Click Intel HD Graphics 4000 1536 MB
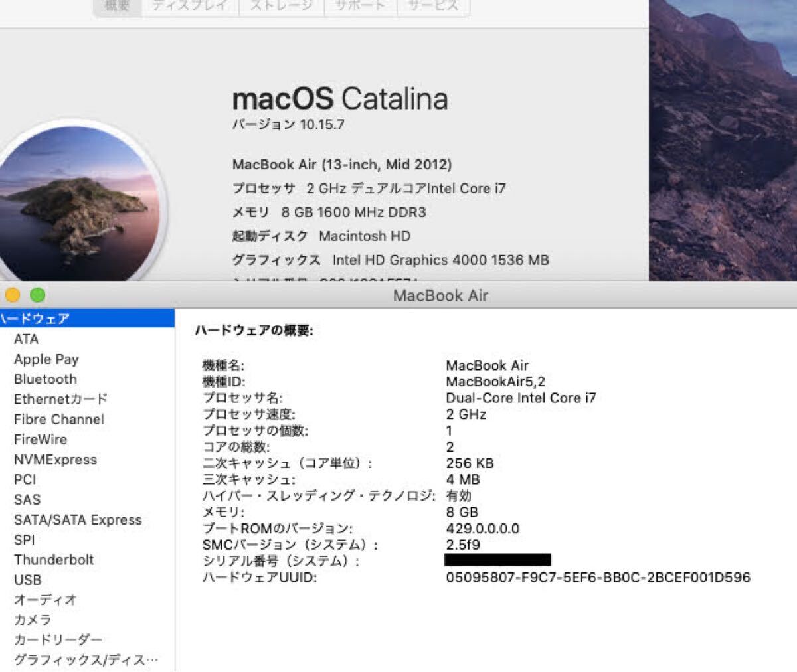This screenshot has width=797, height=672. (441, 260)
